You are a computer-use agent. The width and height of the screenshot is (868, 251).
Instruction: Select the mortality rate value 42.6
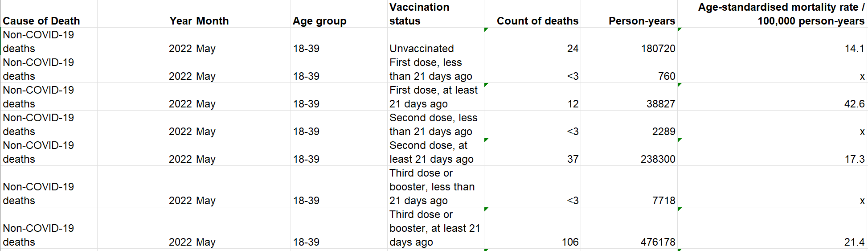[772, 97]
